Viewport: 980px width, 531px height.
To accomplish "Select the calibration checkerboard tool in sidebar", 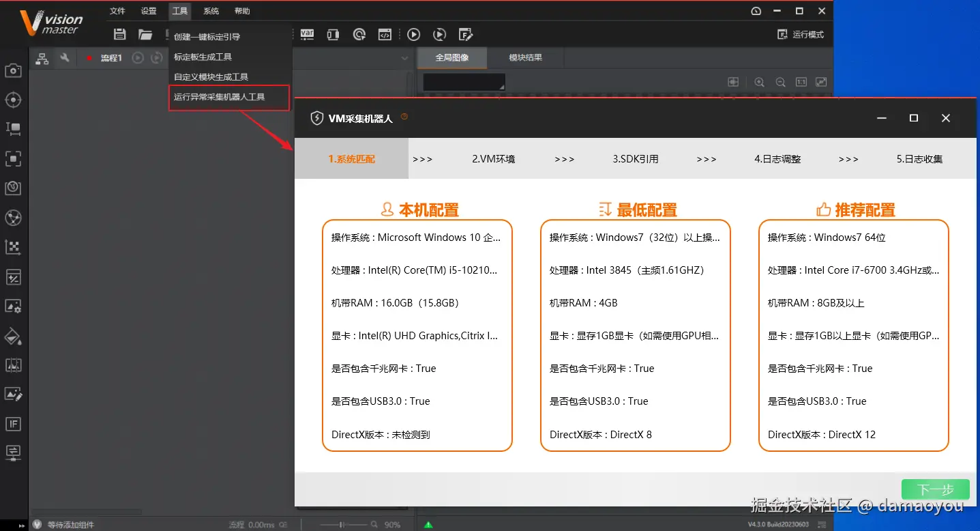I will coord(13,247).
